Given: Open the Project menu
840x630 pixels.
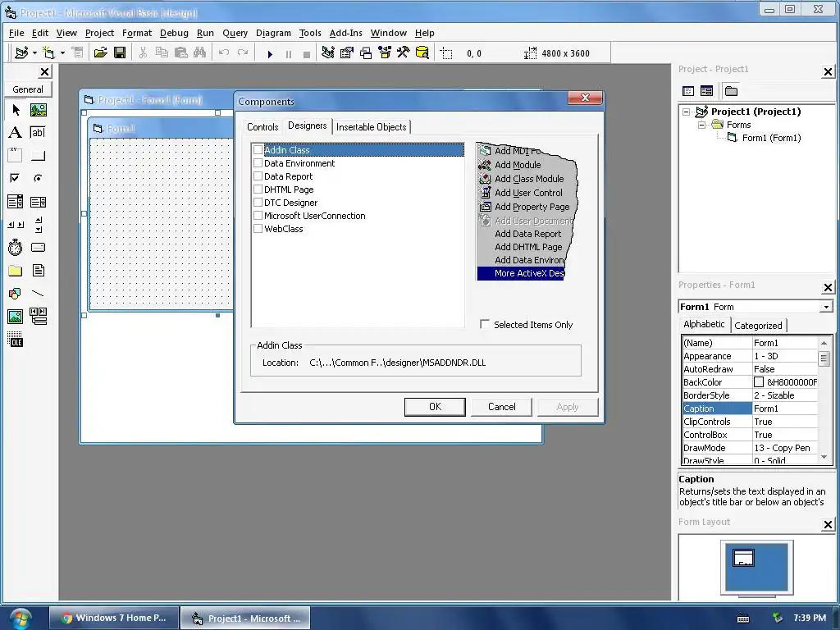Looking at the screenshot, I should [99, 33].
